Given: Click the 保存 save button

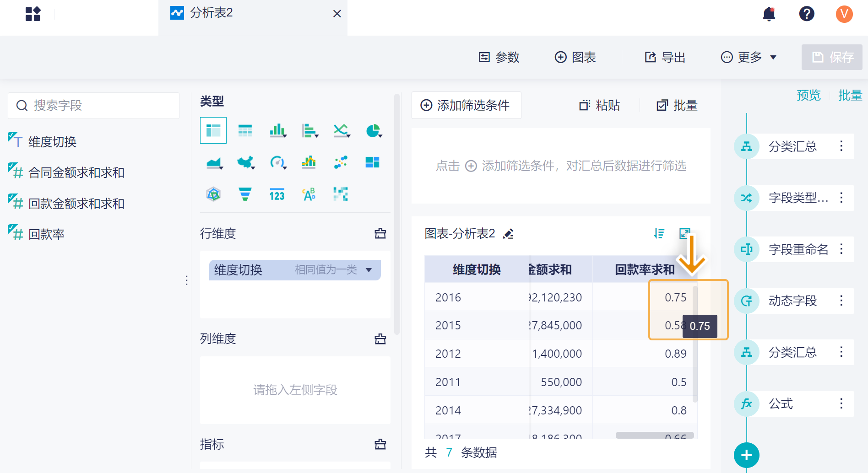Looking at the screenshot, I should (x=832, y=57).
